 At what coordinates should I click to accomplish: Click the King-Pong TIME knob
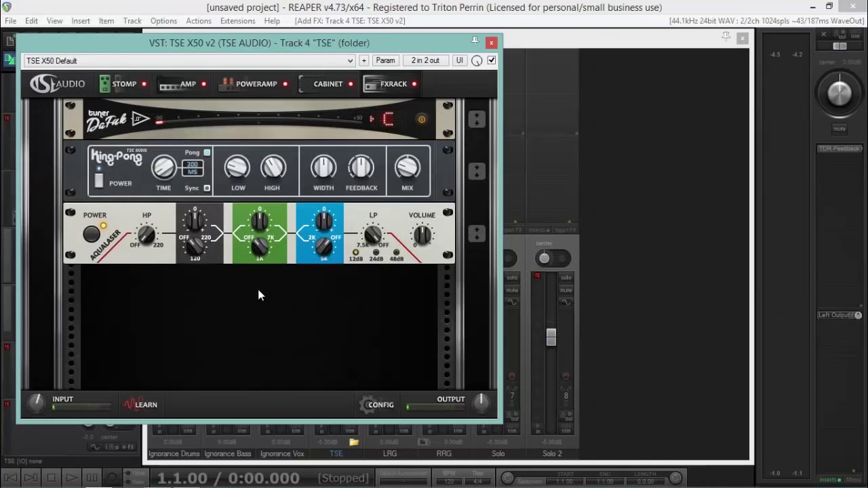pyautogui.click(x=163, y=167)
